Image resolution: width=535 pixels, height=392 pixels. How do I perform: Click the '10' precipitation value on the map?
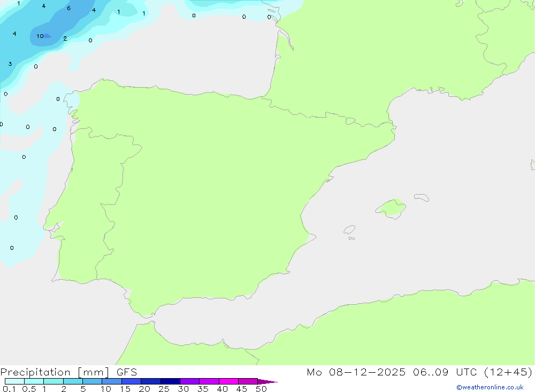40,36
